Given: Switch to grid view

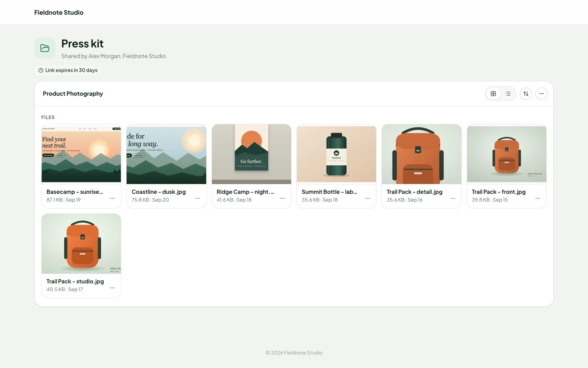Looking at the screenshot, I should click(493, 94).
